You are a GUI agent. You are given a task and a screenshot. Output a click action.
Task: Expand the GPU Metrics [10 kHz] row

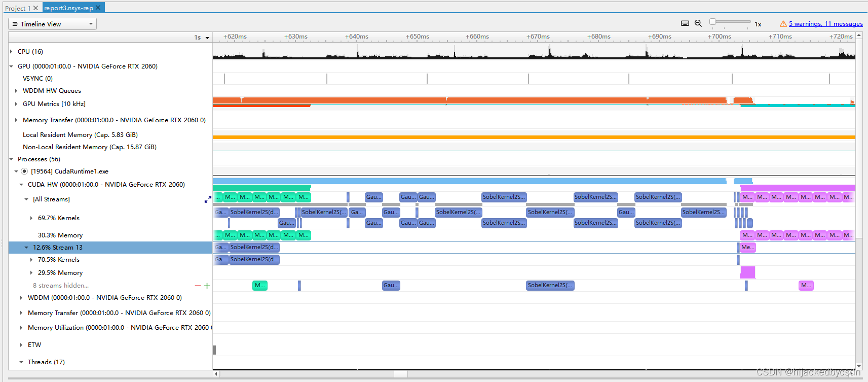(16, 104)
